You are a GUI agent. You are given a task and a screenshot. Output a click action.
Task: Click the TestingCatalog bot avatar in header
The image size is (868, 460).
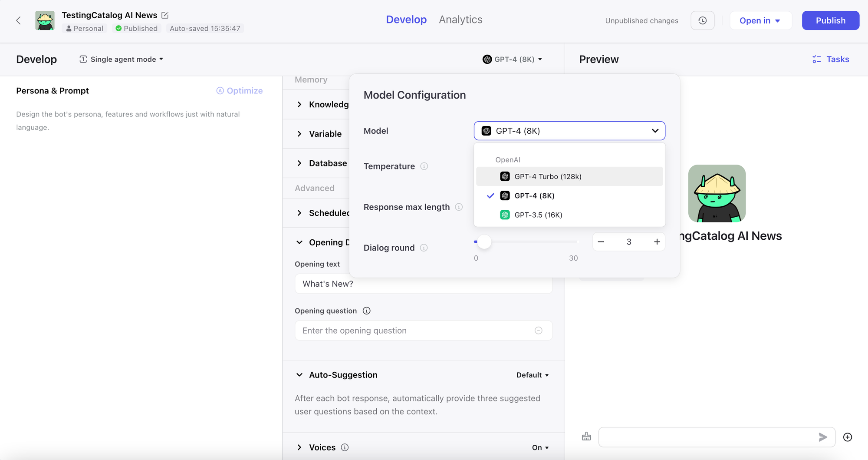(45, 20)
